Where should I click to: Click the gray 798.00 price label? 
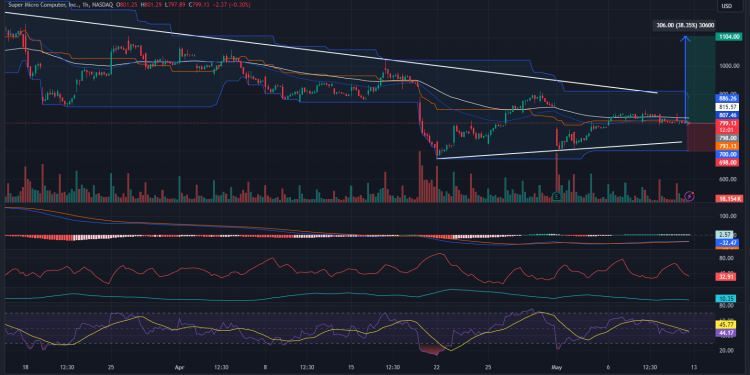point(727,138)
